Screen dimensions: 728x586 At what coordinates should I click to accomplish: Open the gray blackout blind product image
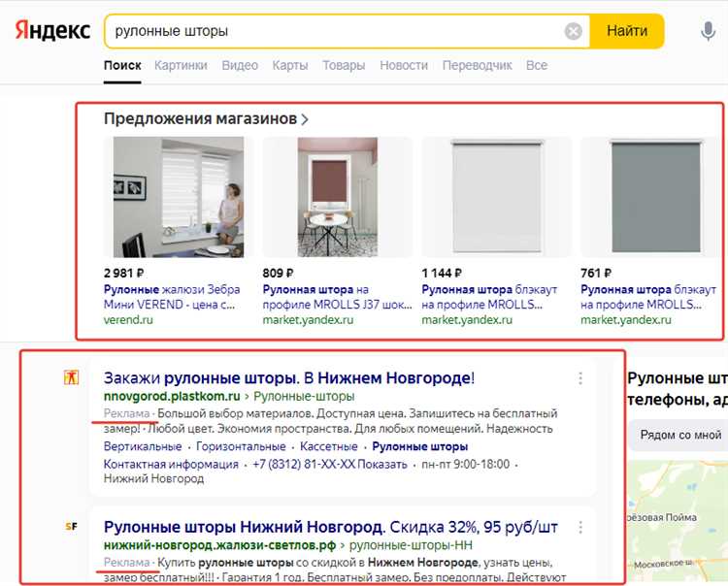point(655,197)
